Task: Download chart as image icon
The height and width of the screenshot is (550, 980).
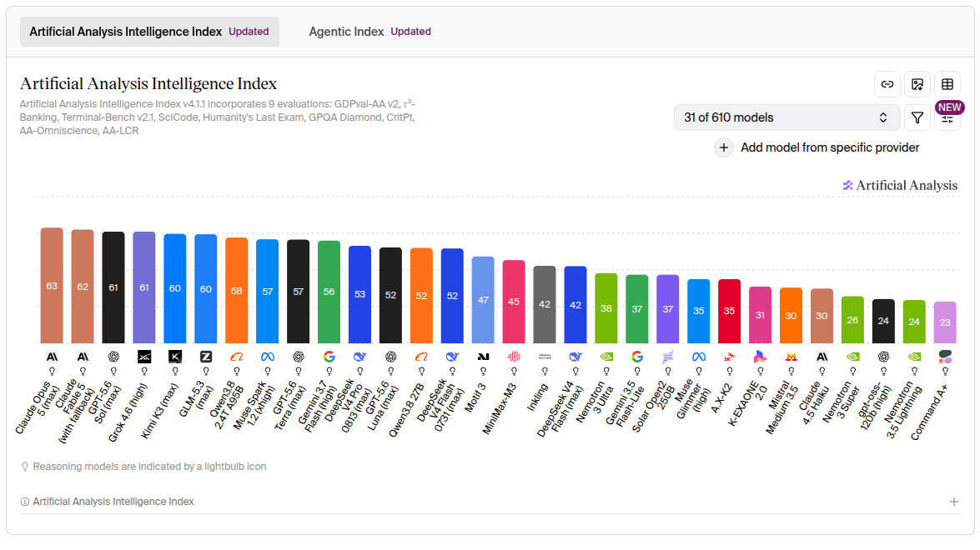Action: pos(917,84)
